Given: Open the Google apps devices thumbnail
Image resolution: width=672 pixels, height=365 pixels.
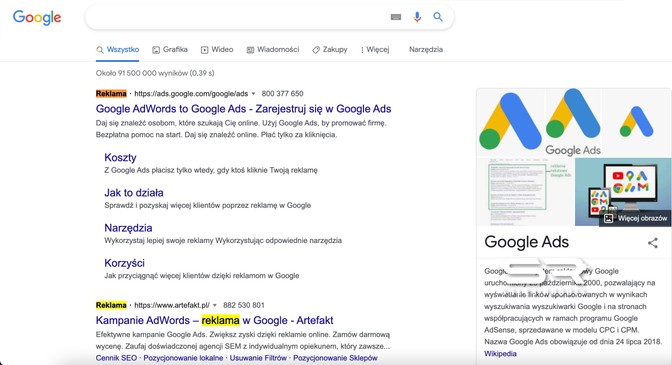Looking at the screenshot, I should [623, 191].
